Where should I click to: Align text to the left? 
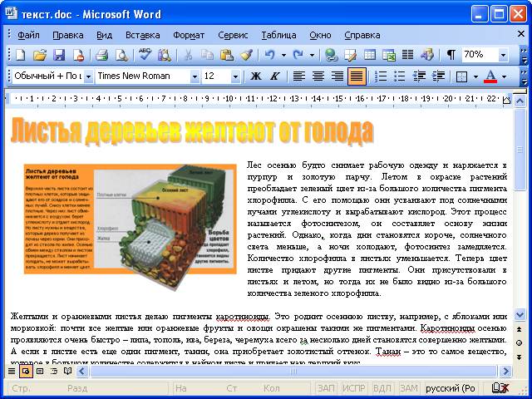pos(299,76)
